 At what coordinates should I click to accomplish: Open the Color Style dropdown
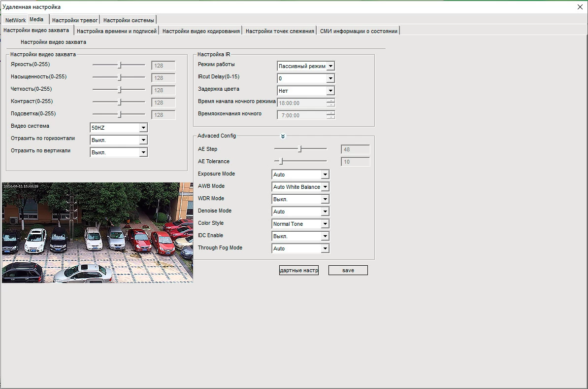[x=300, y=224]
